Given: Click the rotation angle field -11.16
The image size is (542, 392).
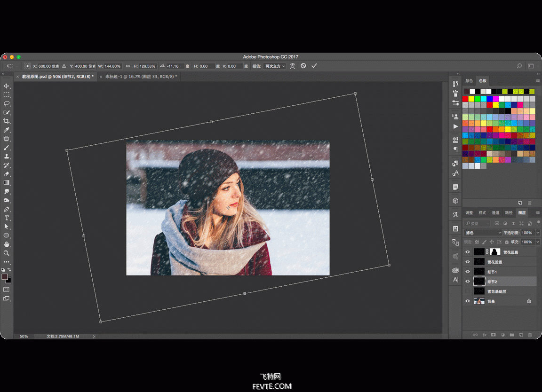Looking at the screenshot, I should pyautogui.click(x=175, y=66).
